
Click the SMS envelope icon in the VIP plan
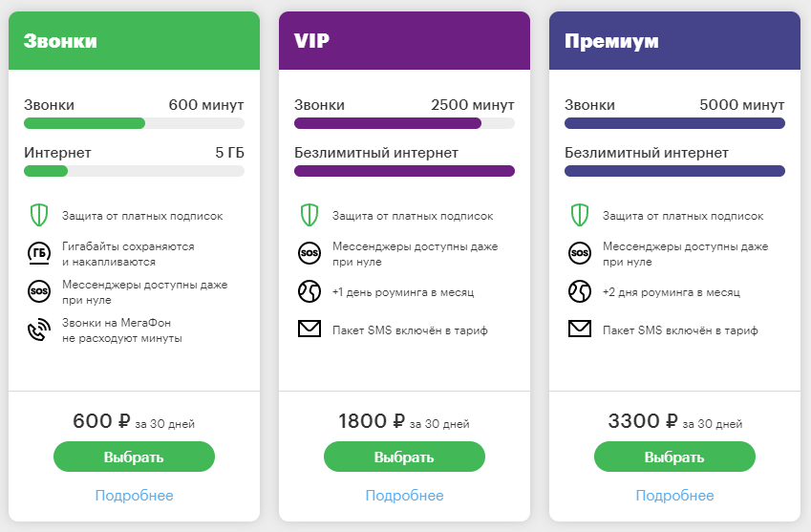[309, 329]
